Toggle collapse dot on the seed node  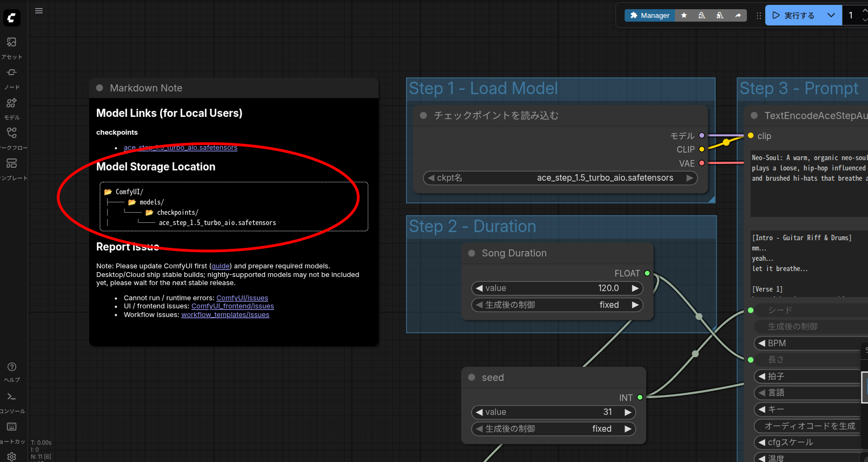(x=472, y=378)
